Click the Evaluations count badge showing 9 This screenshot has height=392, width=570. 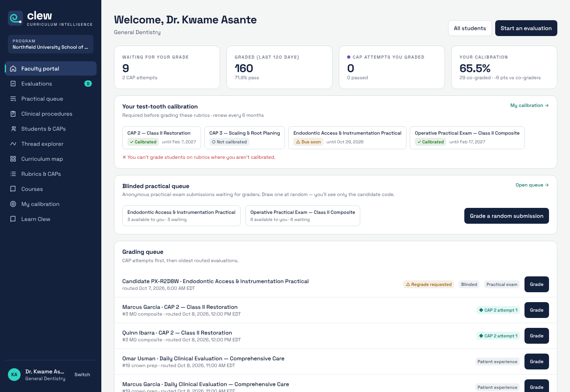tap(88, 84)
